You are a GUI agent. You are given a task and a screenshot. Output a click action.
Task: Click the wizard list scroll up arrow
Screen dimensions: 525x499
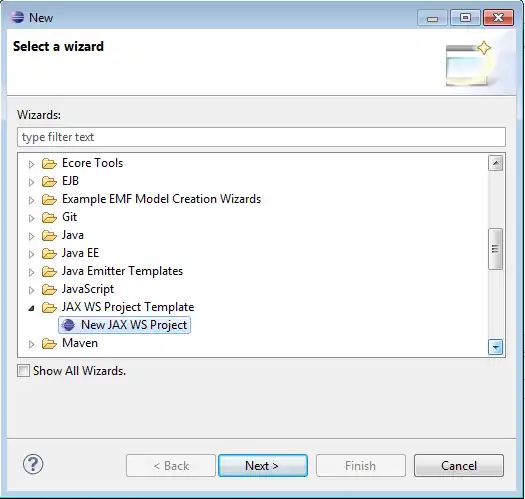[x=496, y=163]
